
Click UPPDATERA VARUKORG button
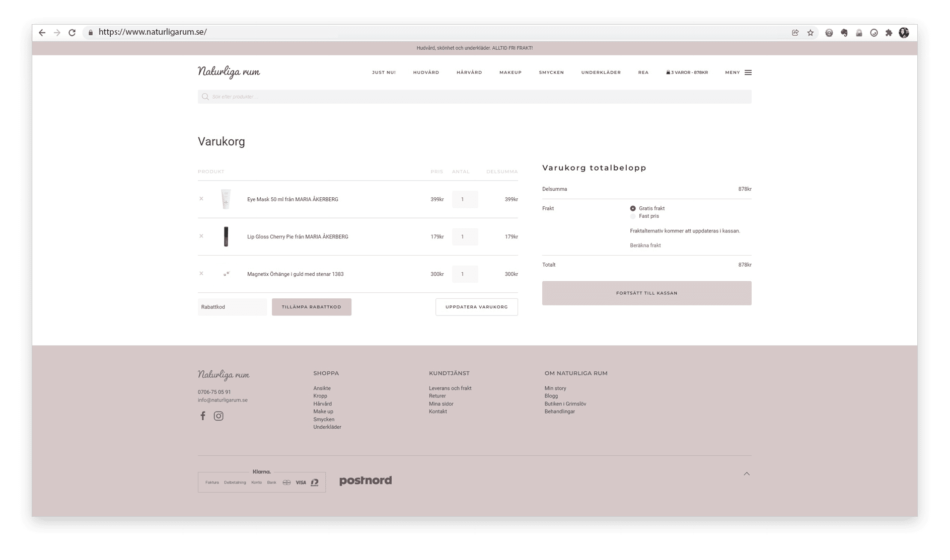pyautogui.click(x=477, y=307)
